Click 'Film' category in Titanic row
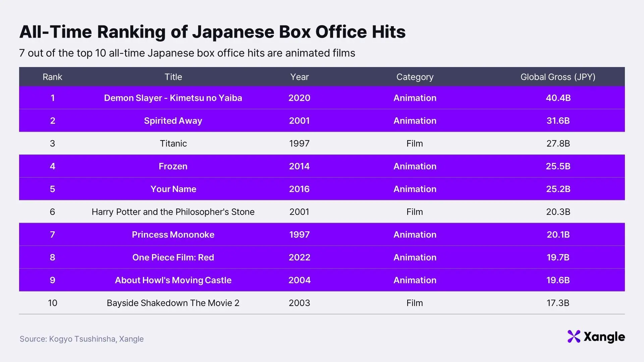The image size is (644, 362). click(415, 143)
